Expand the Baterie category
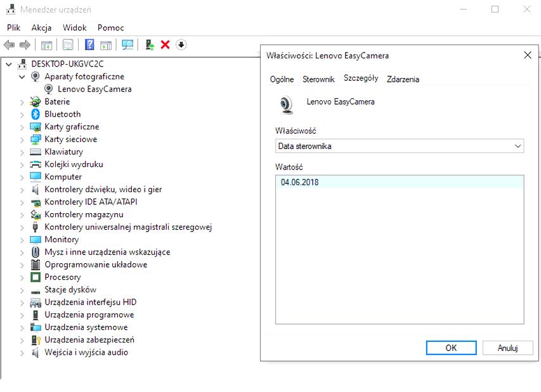 [22, 102]
